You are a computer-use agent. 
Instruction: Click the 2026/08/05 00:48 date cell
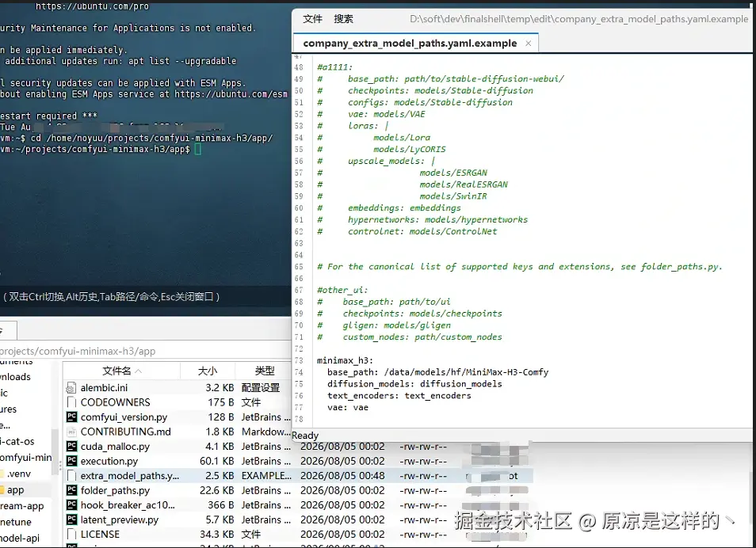pyautogui.click(x=342, y=476)
